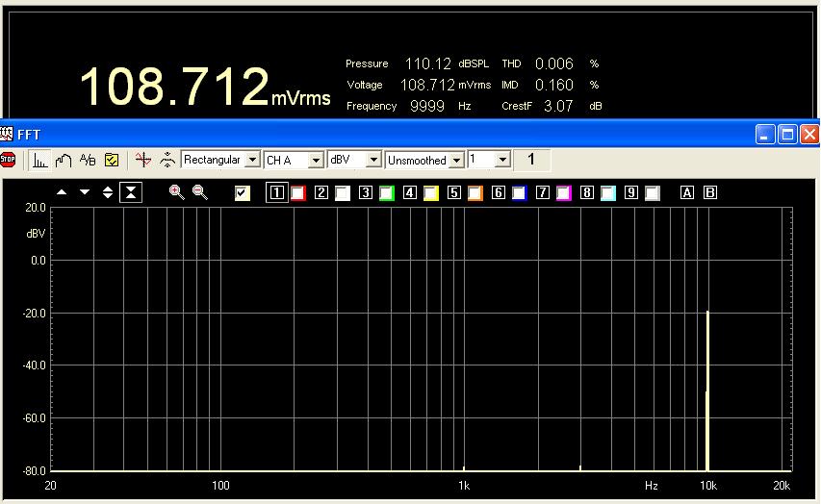The width and height of the screenshot is (821, 504).
Task: Click the FFT window title bar
Action: pos(385,134)
